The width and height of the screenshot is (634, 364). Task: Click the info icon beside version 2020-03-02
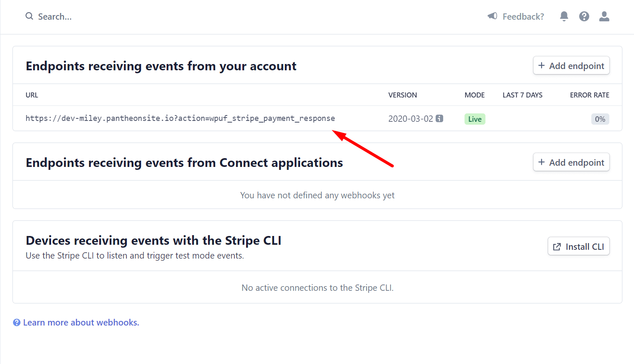(x=439, y=118)
